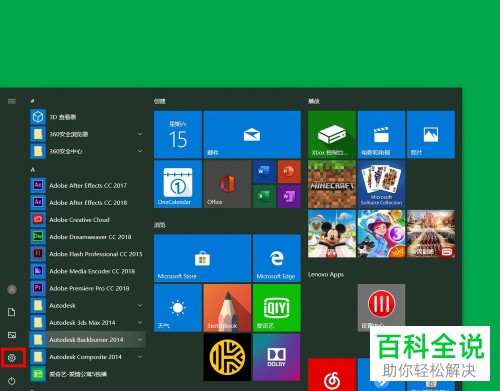Launch Adobe Flash Professional CC 2015
The image size is (500, 391).
(x=88, y=254)
